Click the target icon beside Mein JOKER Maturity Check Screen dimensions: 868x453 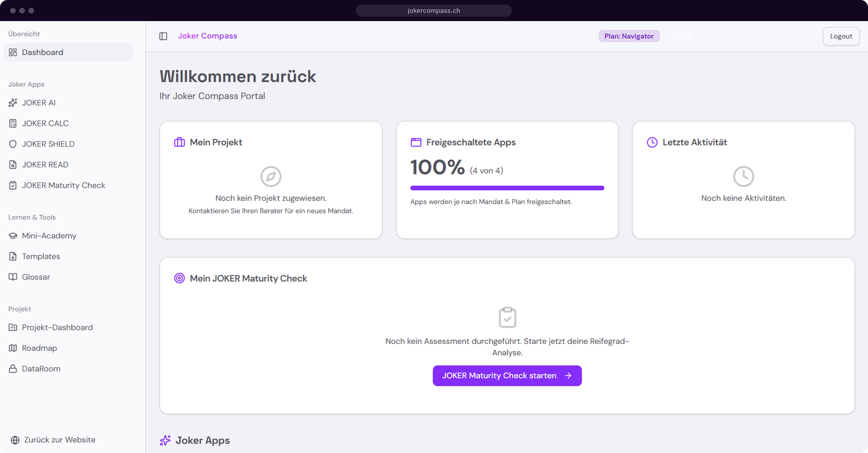(180, 278)
